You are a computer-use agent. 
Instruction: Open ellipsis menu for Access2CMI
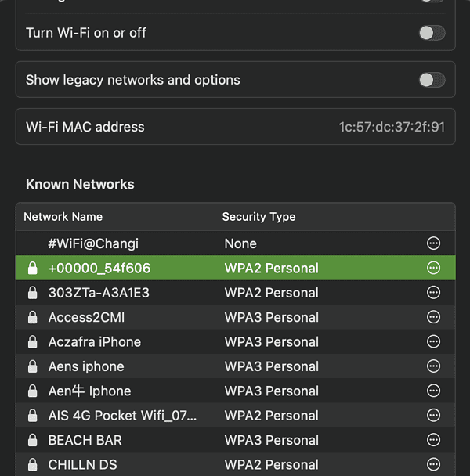433,317
